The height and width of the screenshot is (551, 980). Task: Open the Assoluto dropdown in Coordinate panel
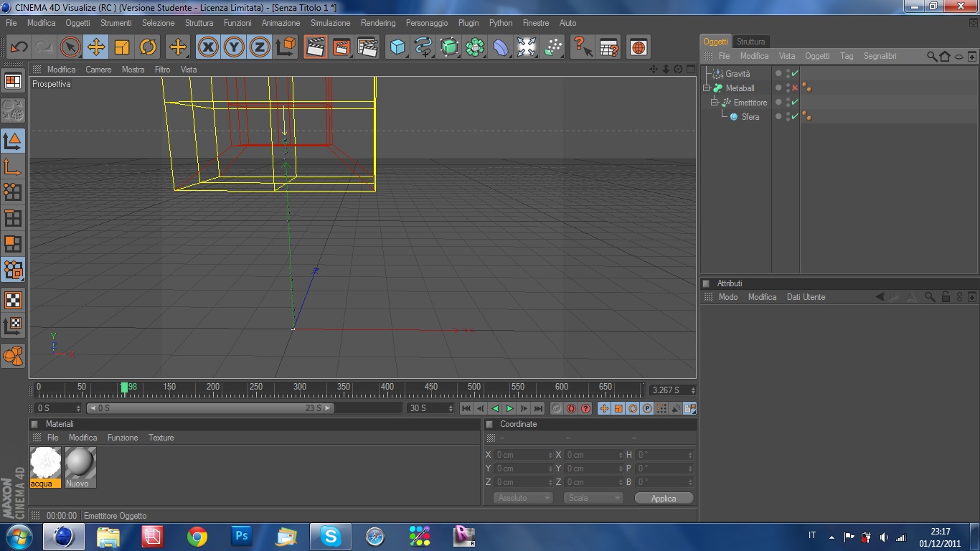(x=522, y=498)
